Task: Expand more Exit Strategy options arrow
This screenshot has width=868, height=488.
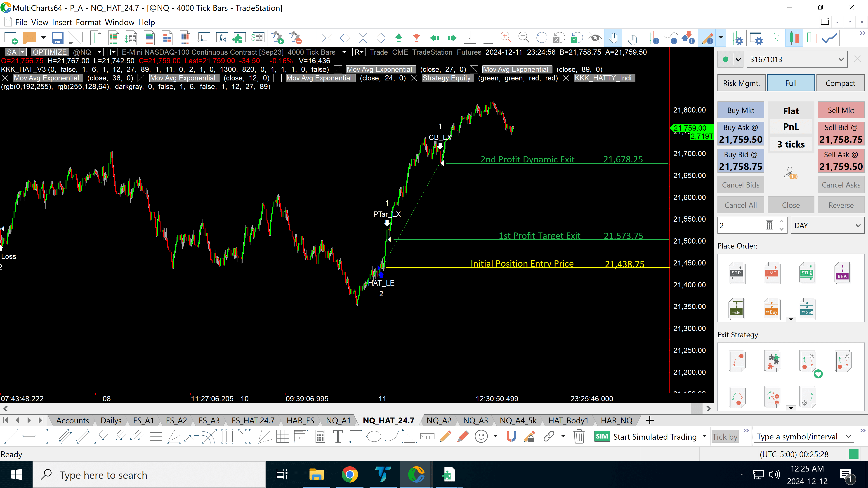Action: [790, 408]
